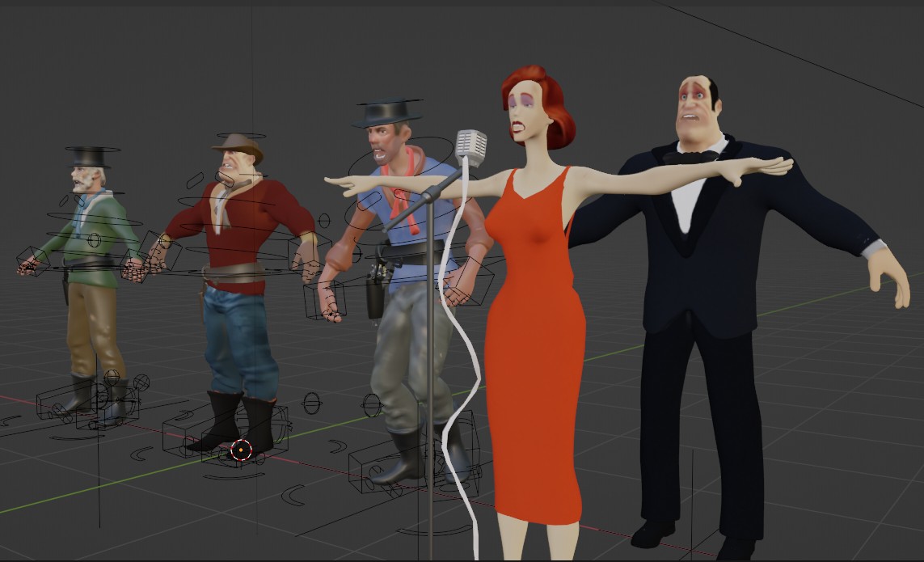Select the cowboy's brown hat

point(234,146)
